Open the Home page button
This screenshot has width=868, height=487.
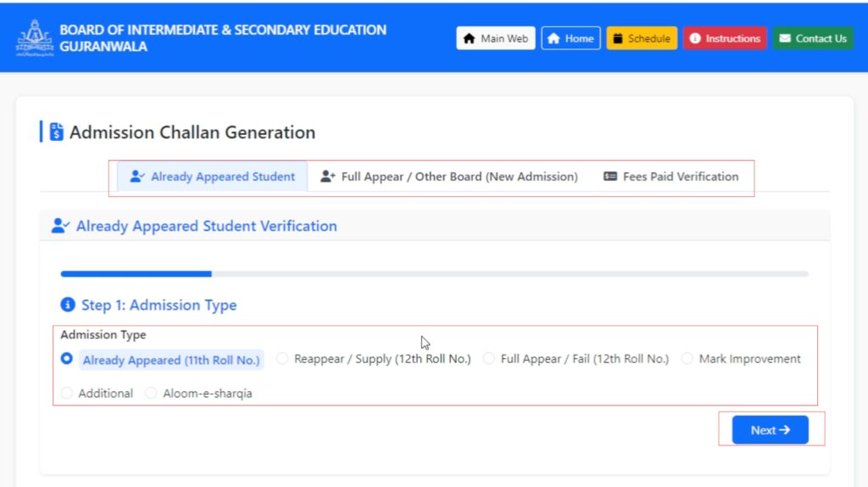570,39
